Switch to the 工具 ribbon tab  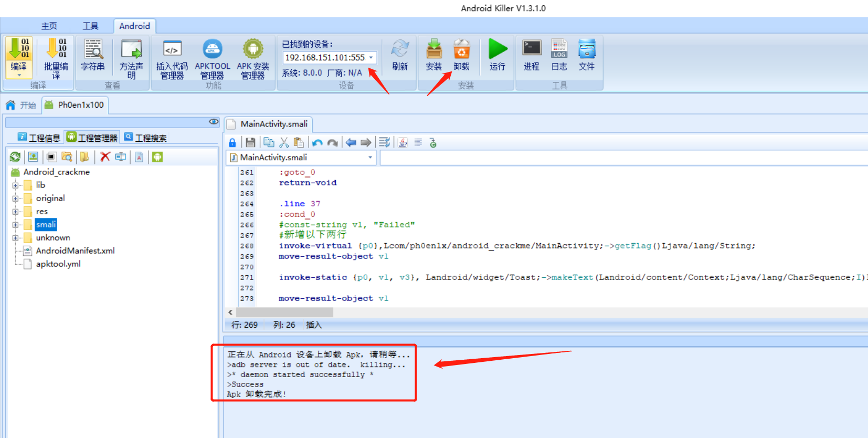[x=90, y=26]
